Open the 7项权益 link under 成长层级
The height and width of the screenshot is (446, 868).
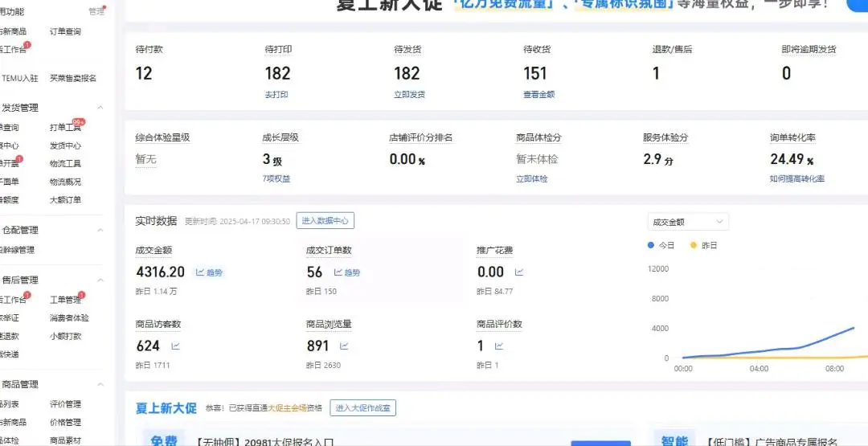[x=276, y=178]
